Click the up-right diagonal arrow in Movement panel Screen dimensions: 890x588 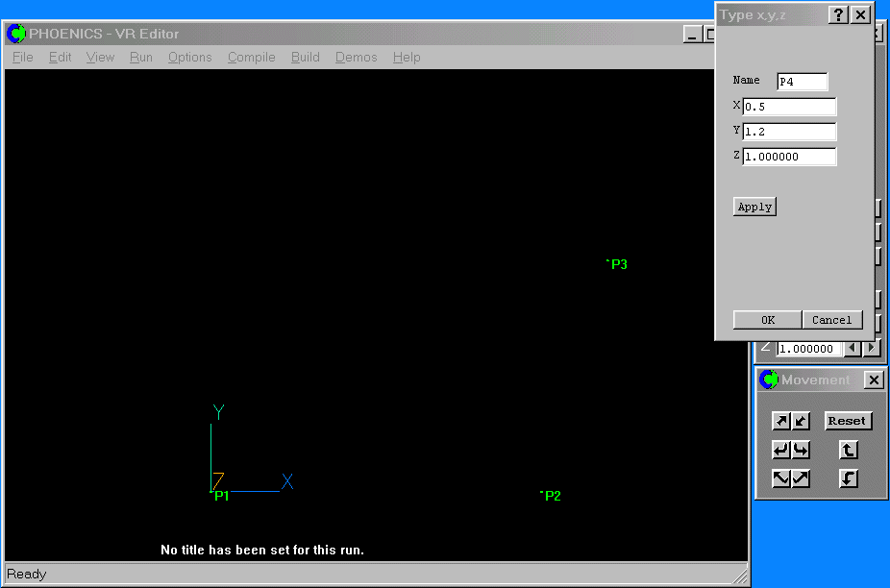781,421
